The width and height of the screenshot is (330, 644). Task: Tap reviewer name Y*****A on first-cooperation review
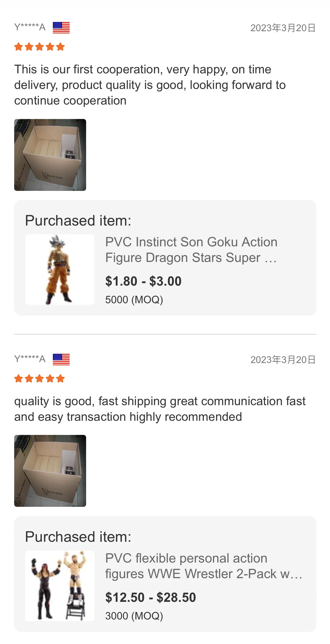click(x=30, y=27)
